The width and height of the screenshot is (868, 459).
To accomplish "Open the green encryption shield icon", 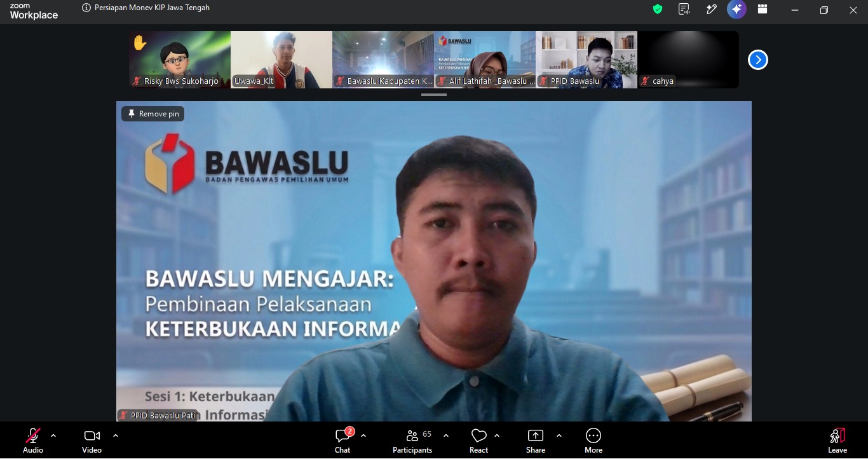I will (658, 9).
